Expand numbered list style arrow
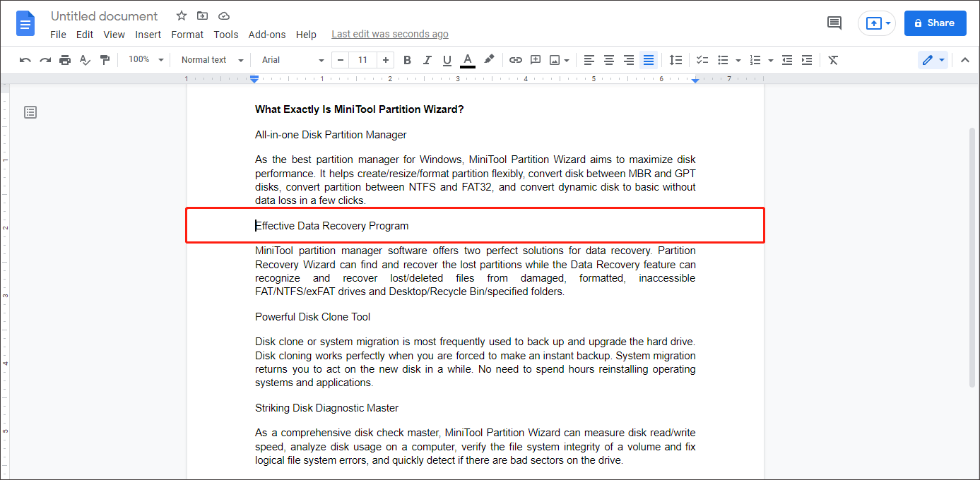980x480 pixels. pos(770,61)
